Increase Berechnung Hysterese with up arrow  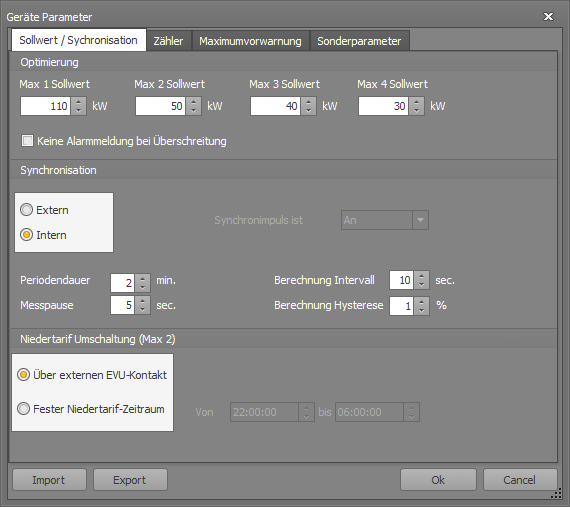click(x=422, y=302)
